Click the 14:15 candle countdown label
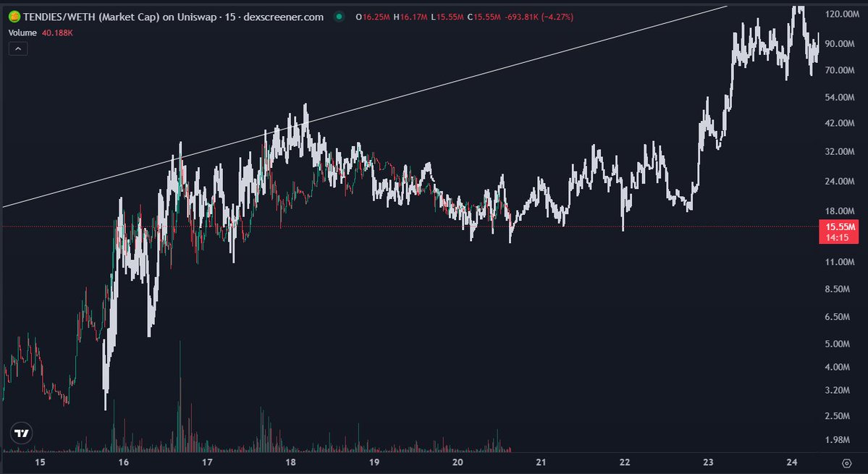 tap(838, 237)
